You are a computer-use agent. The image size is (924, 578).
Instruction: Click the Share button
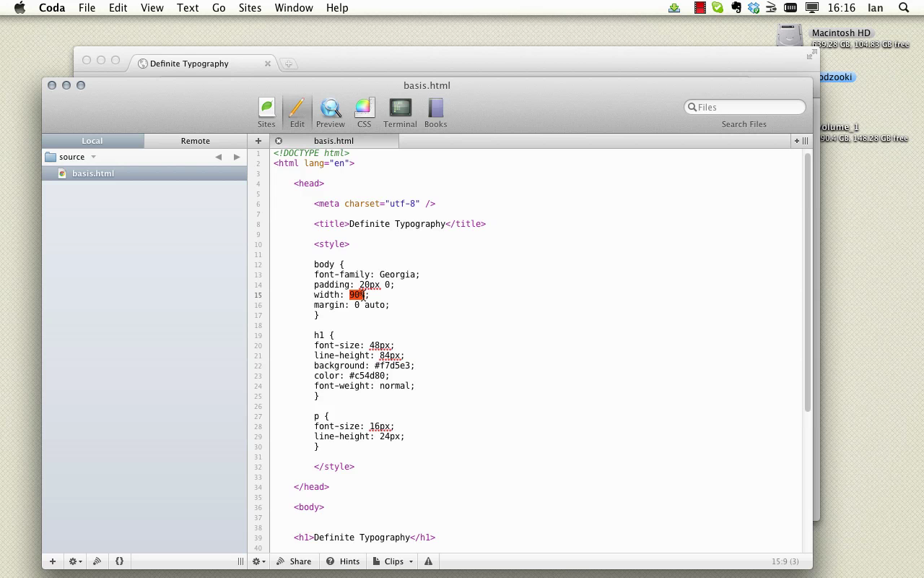pos(294,561)
